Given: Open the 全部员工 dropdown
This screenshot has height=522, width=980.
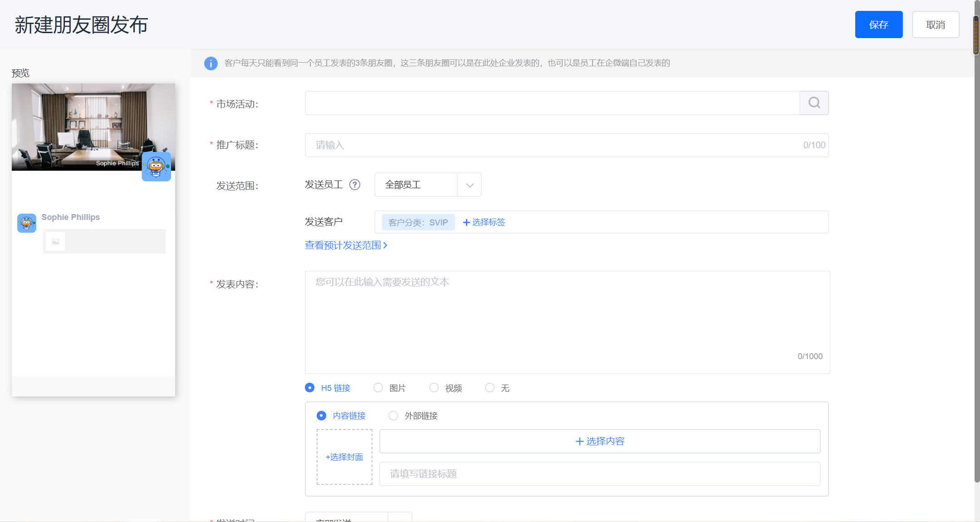Looking at the screenshot, I should (x=428, y=185).
